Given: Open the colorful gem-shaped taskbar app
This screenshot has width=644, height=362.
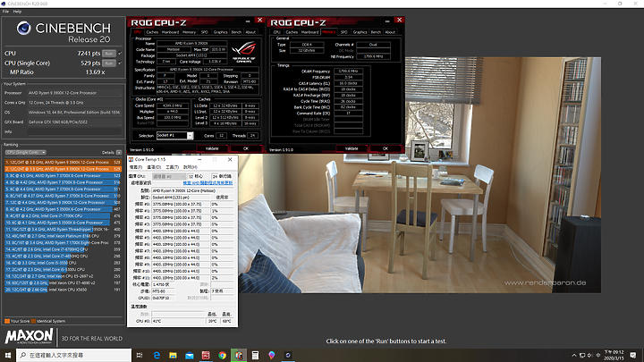Looking at the screenshot, I should [x=272, y=355].
